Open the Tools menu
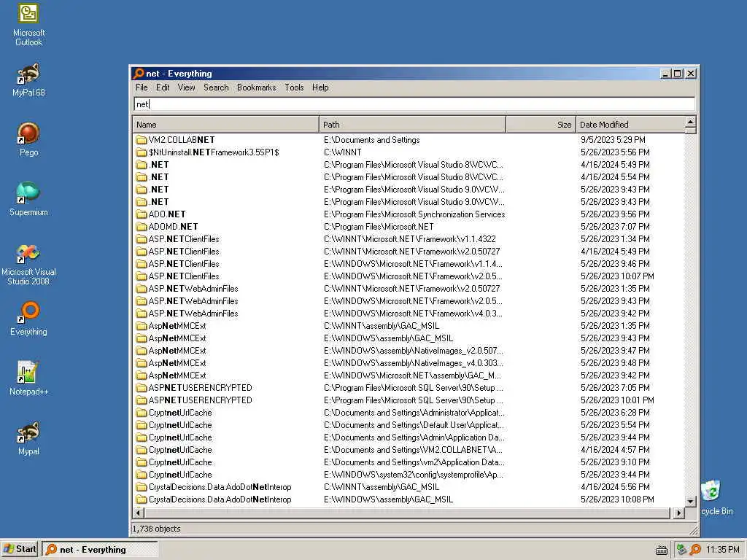This screenshot has height=560, width=747. tap(294, 87)
